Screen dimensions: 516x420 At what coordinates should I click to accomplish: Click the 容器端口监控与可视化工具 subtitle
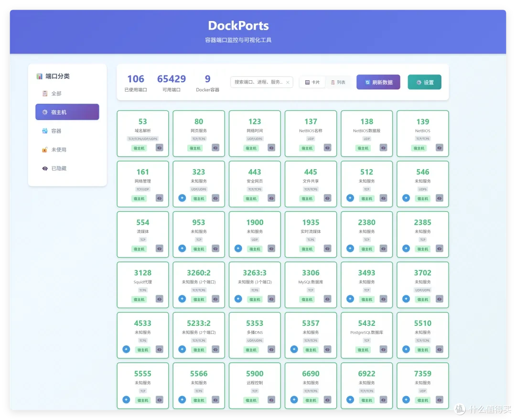[x=238, y=40]
